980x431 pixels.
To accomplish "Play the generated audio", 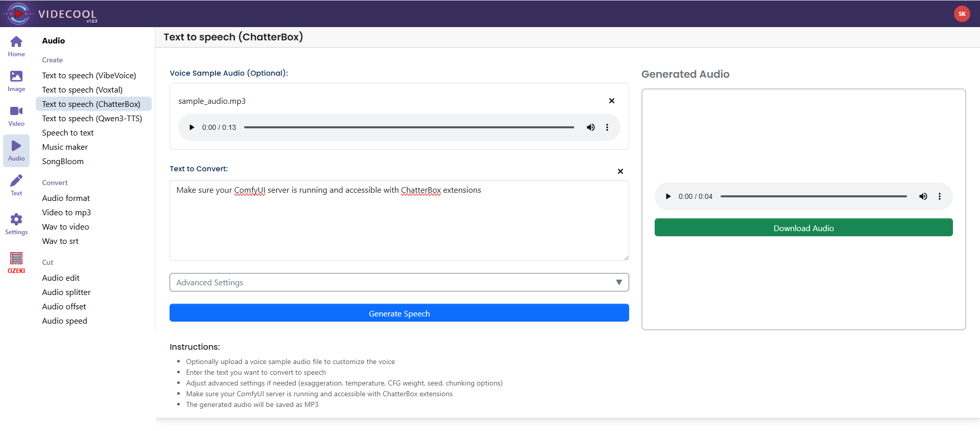I will click(668, 196).
